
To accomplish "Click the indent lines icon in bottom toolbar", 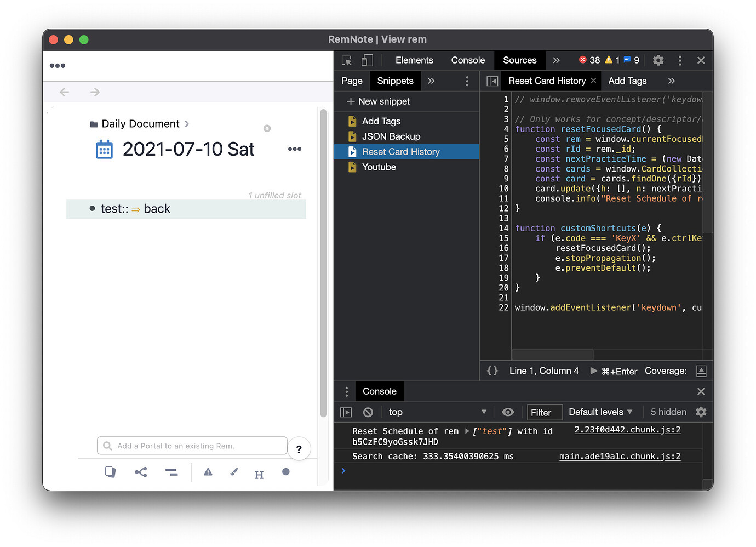I will click(171, 472).
